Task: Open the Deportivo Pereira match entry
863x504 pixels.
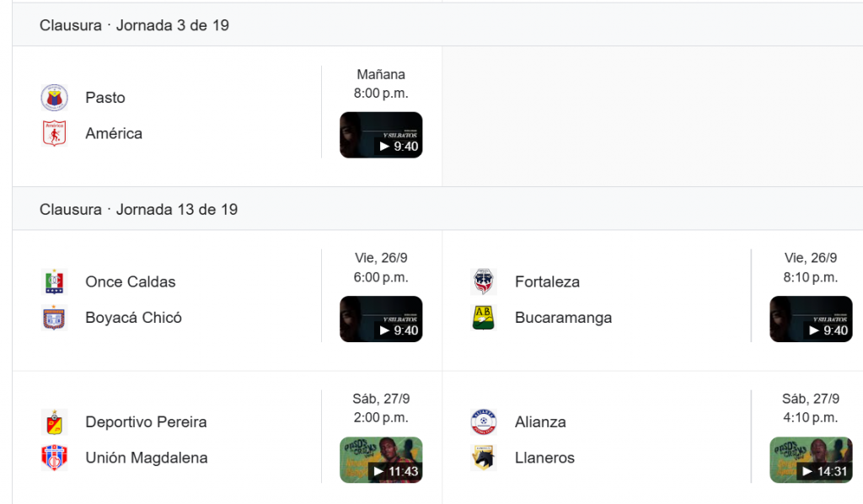Action: 227,439
